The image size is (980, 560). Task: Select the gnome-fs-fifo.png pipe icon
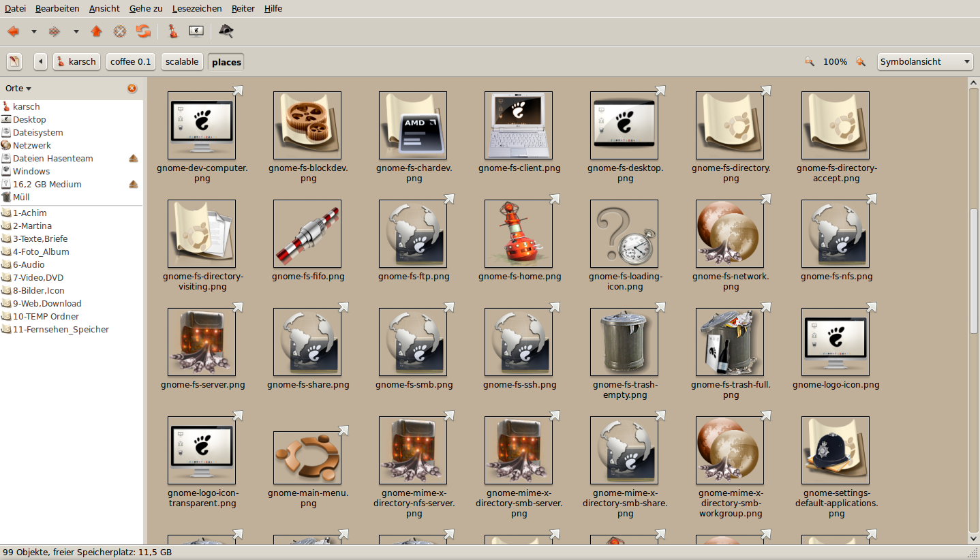[x=307, y=234]
